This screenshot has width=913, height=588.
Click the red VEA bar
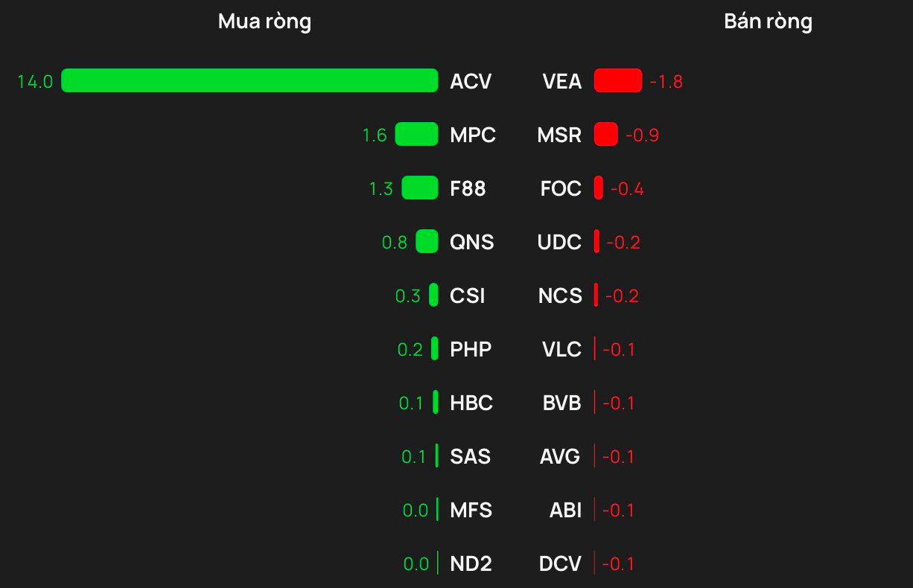617,80
